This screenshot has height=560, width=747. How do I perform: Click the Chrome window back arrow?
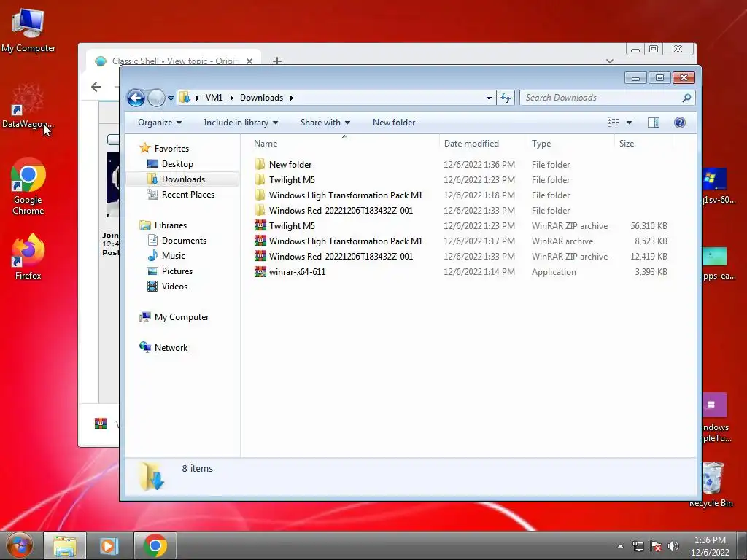pos(96,87)
